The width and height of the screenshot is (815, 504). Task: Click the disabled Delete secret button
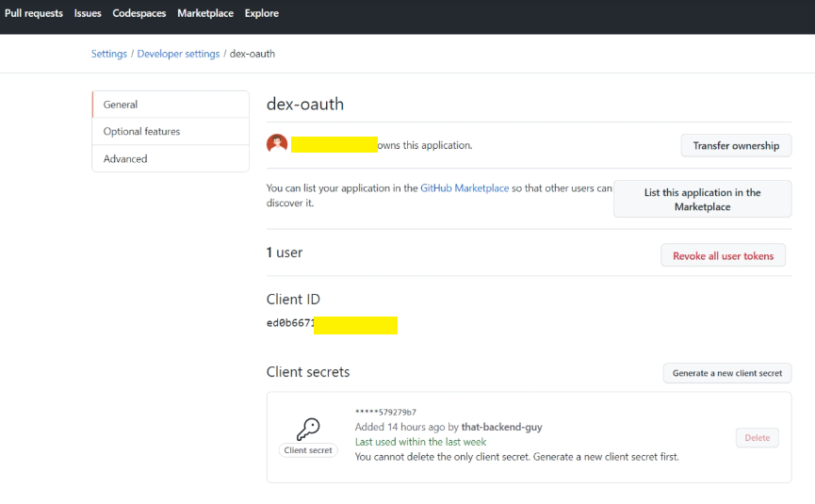point(757,438)
